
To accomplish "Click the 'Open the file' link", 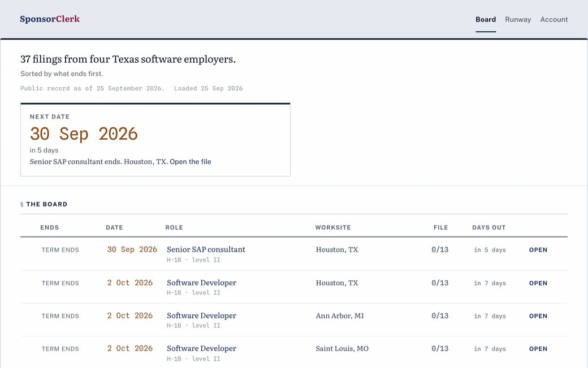I will click(x=191, y=162).
